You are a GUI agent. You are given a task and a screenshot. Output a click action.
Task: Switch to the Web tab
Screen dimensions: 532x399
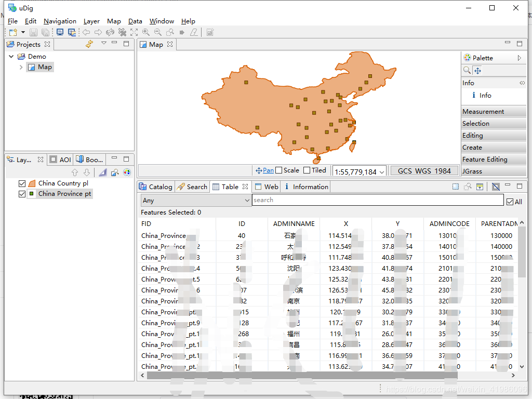267,187
